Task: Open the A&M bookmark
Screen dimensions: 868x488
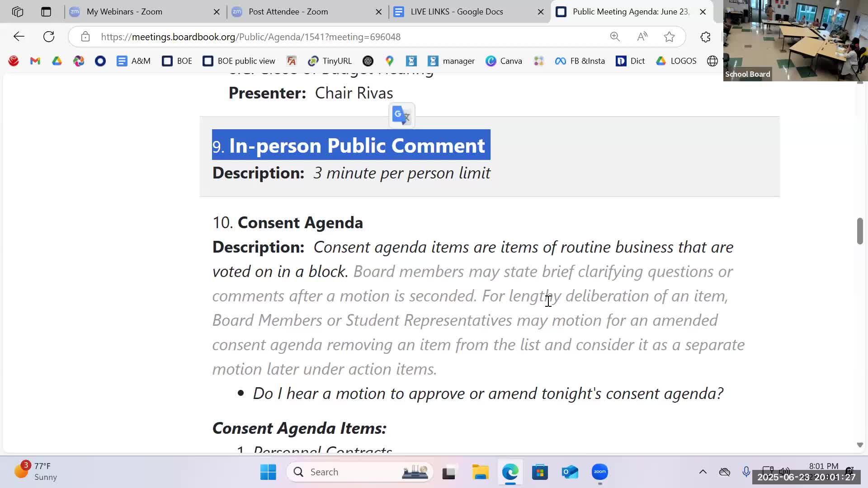Action: (133, 61)
